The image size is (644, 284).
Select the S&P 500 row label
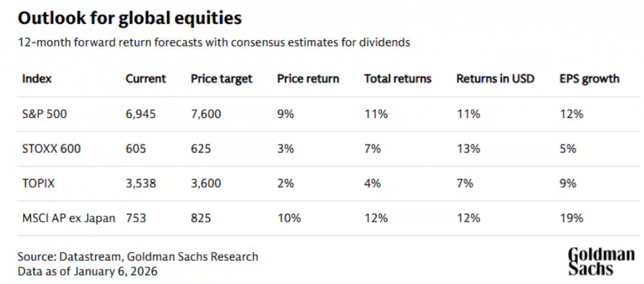44,114
